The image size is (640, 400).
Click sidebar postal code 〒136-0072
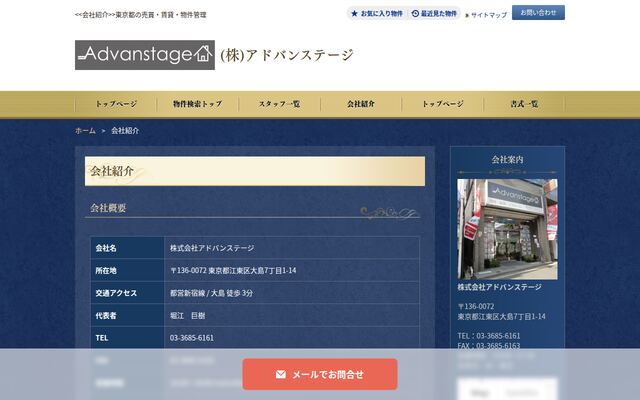[x=476, y=307]
